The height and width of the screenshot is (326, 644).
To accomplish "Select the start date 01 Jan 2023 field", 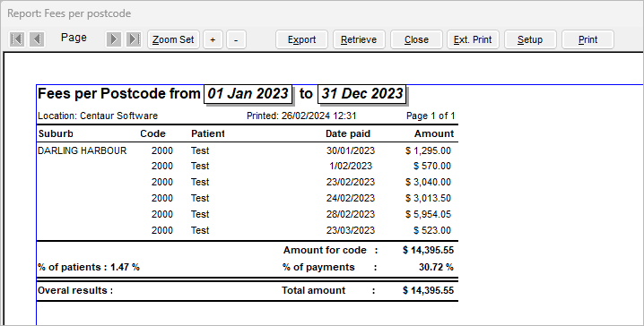I will 248,94.
